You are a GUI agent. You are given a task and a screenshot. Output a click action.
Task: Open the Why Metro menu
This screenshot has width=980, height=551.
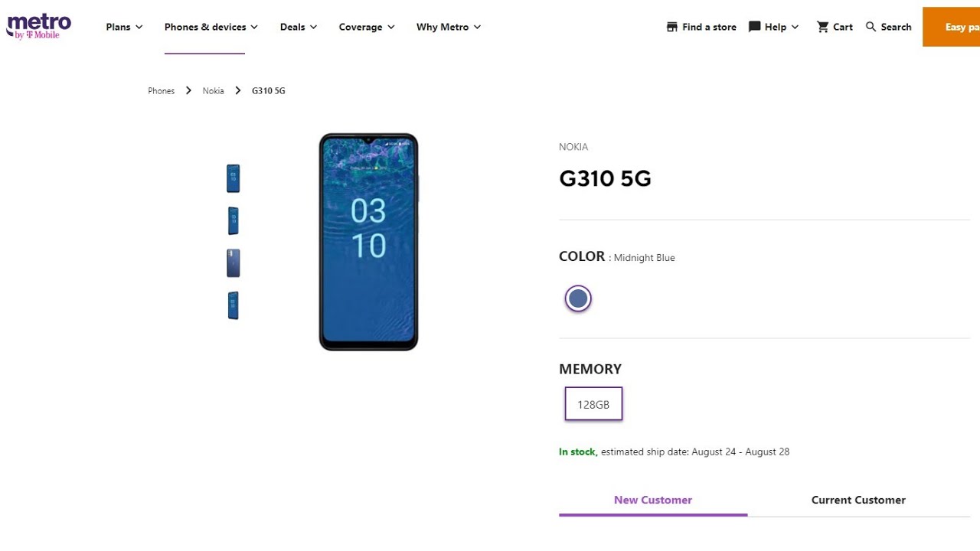click(x=449, y=27)
